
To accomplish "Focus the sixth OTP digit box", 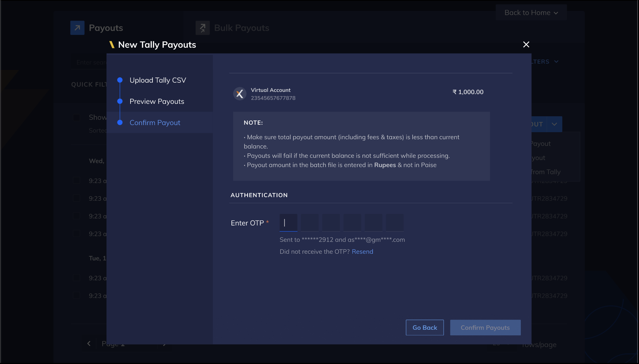I will pos(395,223).
